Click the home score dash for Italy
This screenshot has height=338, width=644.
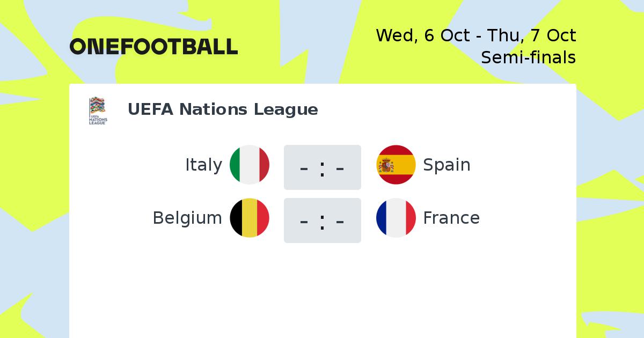click(304, 168)
